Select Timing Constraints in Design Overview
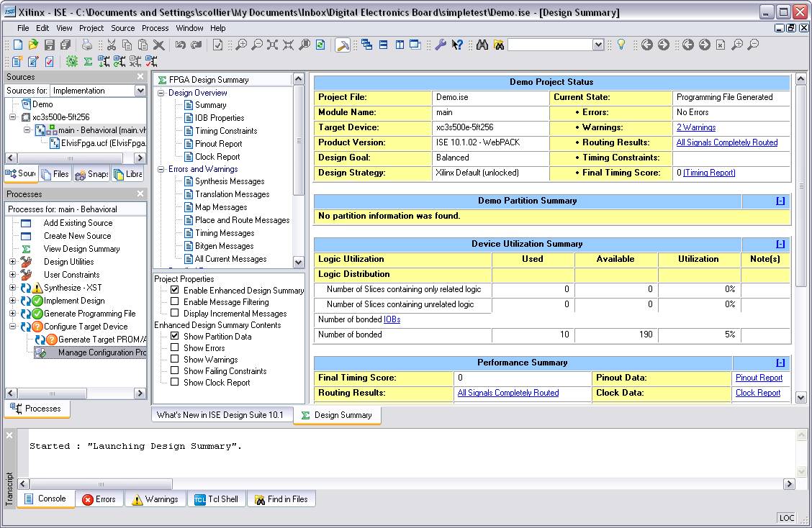 coord(225,131)
